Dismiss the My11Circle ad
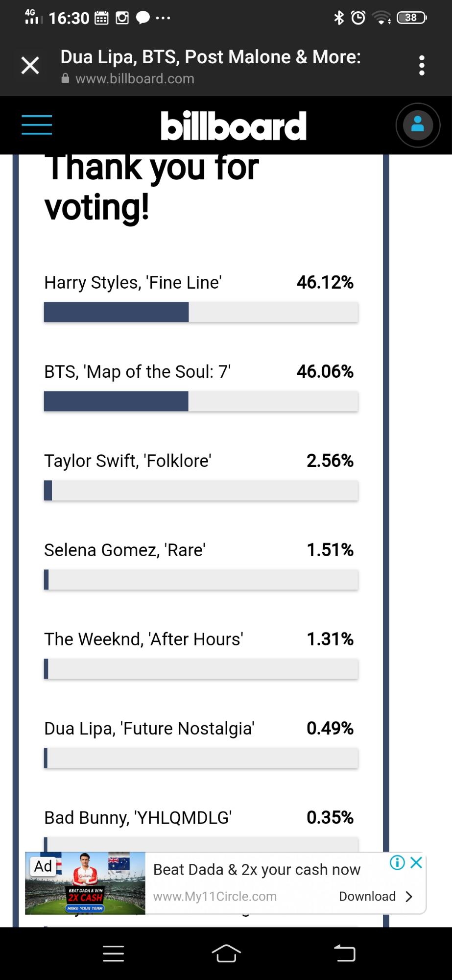The height and width of the screenshot is (980, 452). coord(416,863)
